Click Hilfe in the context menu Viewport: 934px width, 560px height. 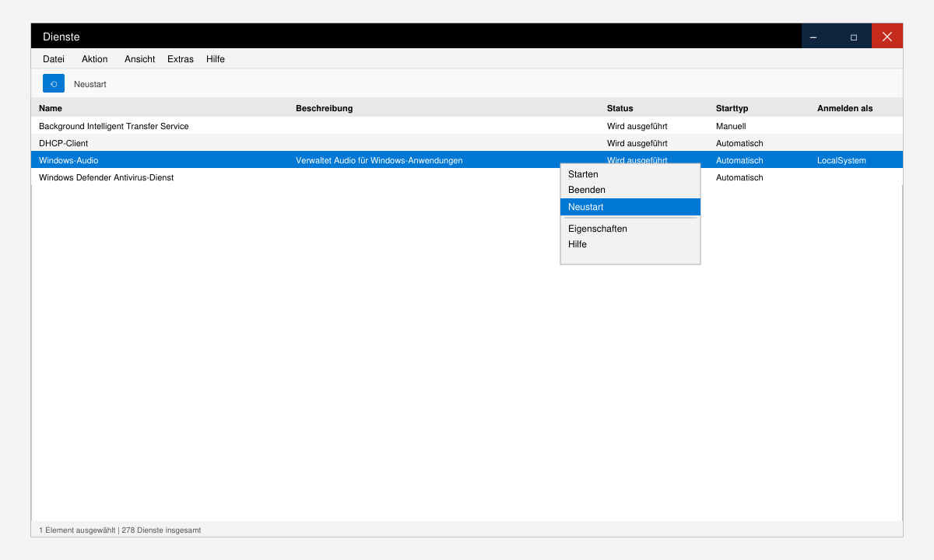point(630,244)
